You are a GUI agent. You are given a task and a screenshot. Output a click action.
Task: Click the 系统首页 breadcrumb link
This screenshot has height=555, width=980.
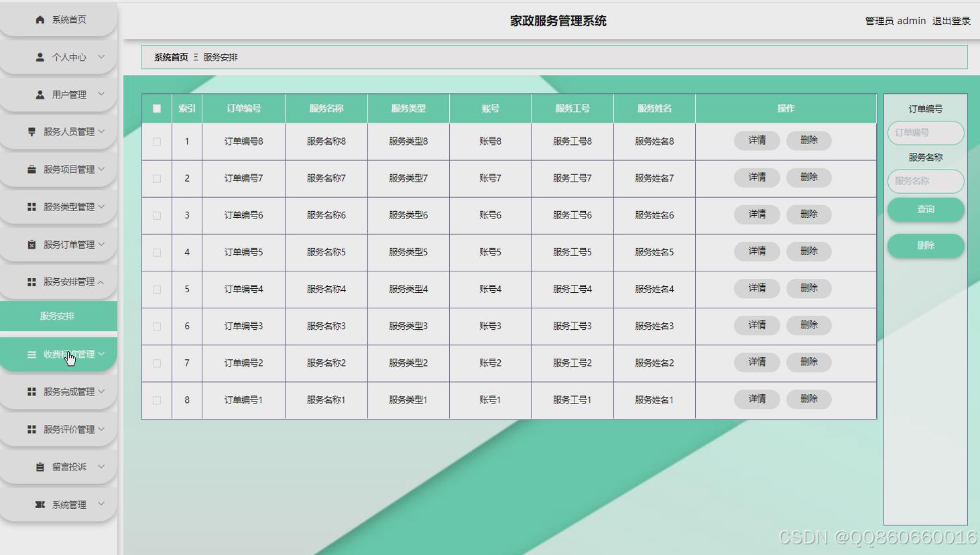point(170,57)
